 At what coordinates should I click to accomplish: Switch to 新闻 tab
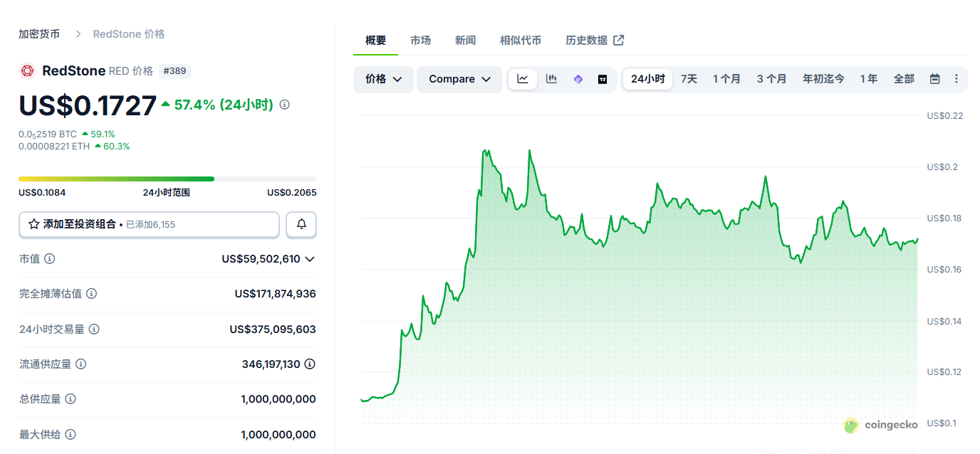pos(465,41)
